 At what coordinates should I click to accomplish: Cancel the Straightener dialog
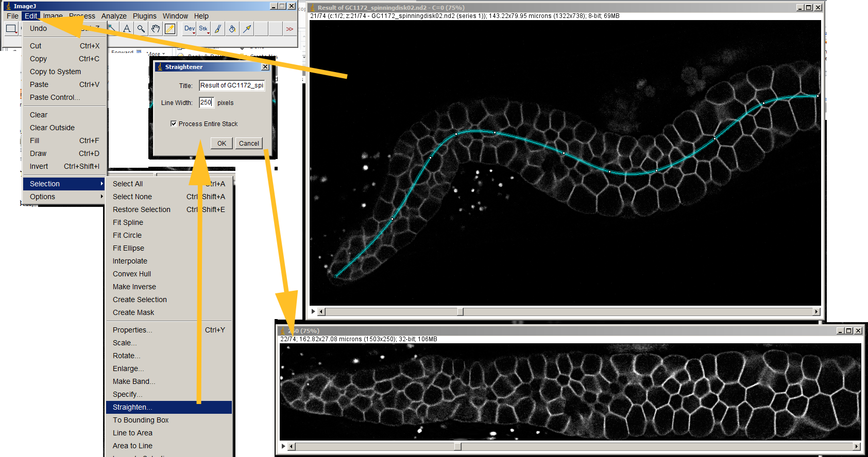[249, 144]
